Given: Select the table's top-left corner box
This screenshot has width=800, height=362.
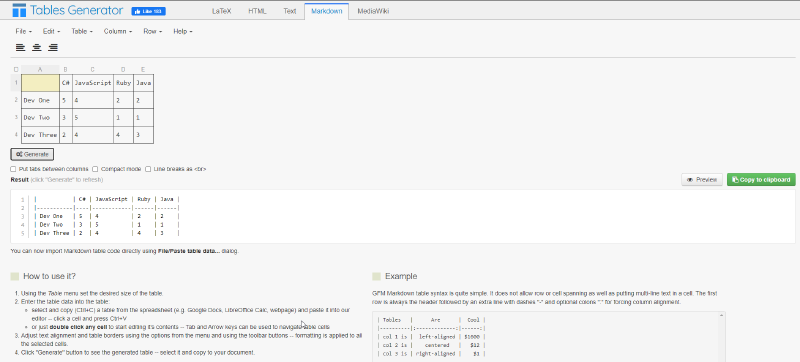Looking at the screenshot, I should (16, 69).
